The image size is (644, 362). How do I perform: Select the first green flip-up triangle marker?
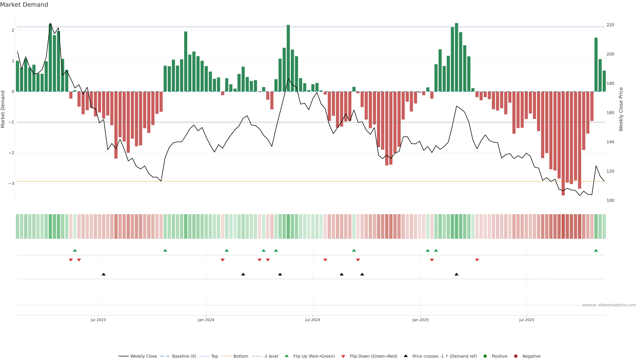(x=75, y=251)
